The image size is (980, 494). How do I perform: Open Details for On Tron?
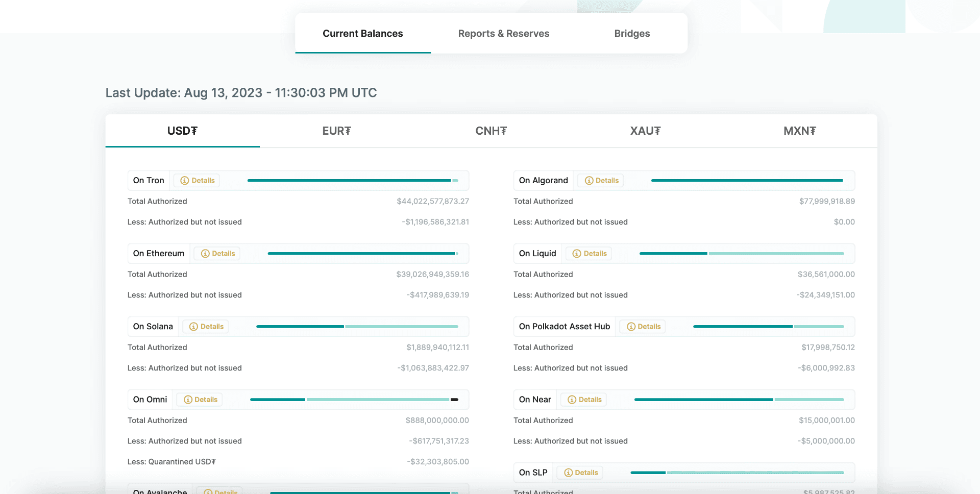click(197, 181)
